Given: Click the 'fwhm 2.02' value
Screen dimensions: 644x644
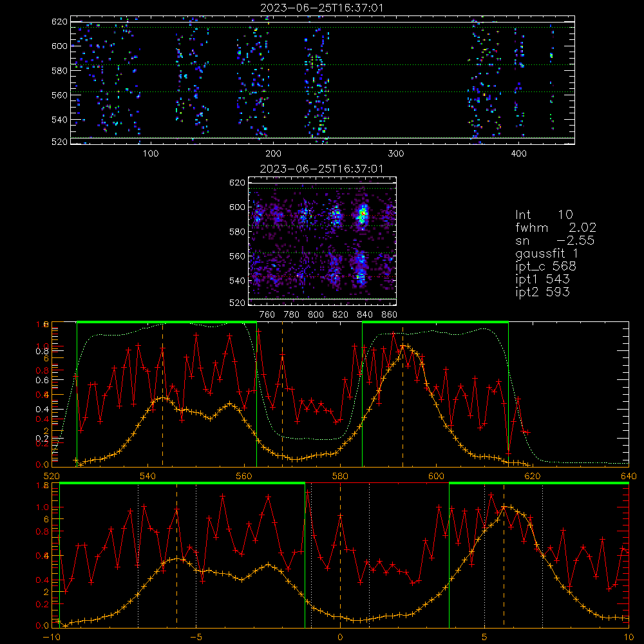Looking at the screenshot, I should [x=556, y=227].
